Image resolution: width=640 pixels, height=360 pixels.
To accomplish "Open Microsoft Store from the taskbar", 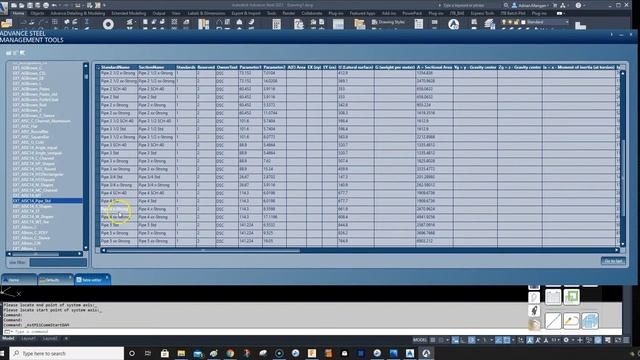I will coord(165,353).
